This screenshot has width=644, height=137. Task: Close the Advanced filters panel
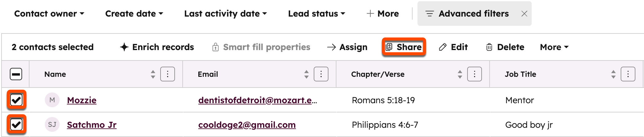524,14
